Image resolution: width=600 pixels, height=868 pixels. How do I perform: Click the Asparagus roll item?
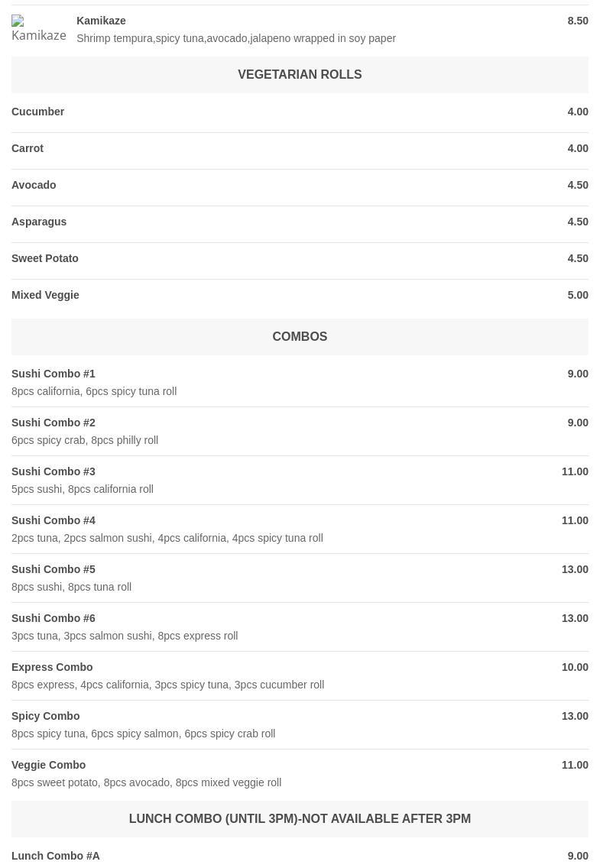pyautogui.click(x=39, y=222)
